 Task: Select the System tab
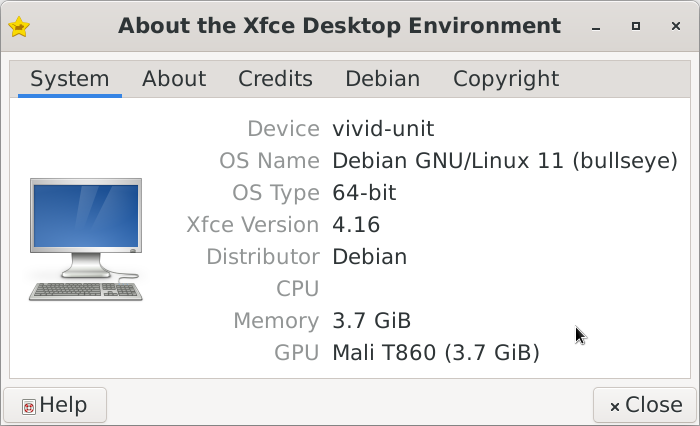tap(69, 79)
